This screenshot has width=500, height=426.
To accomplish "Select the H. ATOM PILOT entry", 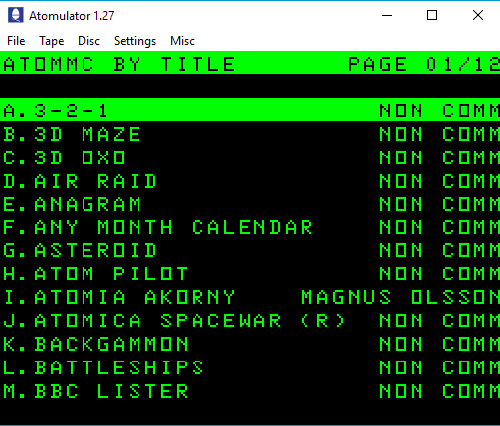I will [250, 274].
